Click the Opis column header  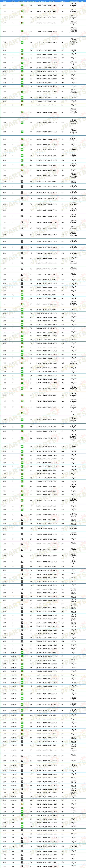82,1
